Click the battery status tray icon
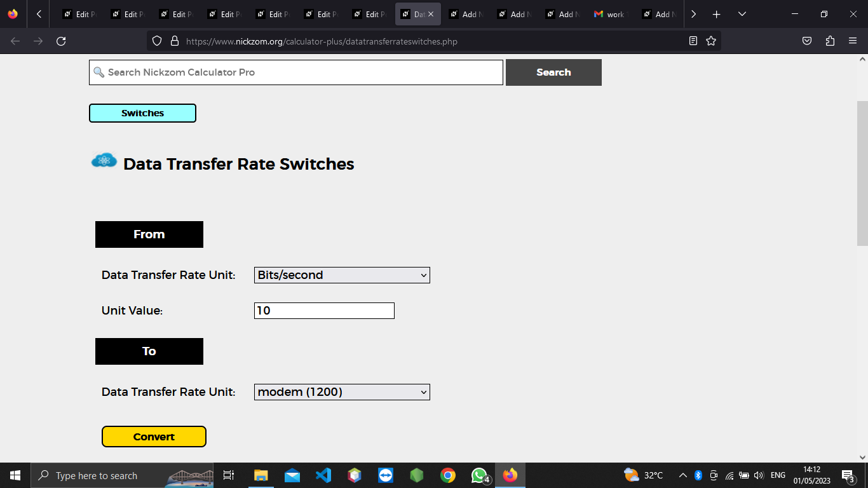This screenshot has height=488, width=868. (x=743, y=475)
